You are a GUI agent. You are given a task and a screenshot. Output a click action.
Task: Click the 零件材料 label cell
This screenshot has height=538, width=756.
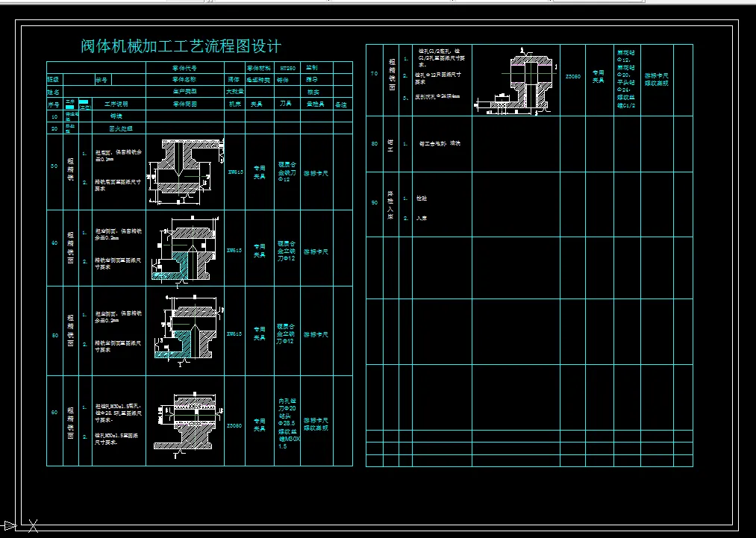point(259,68)
